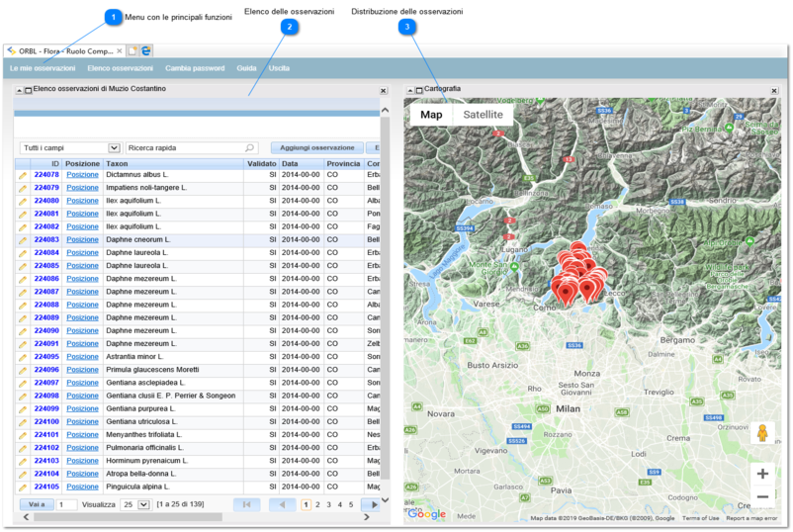Go to previous page of observations
Viewport: 793px width, 532px height.
(x=282, y=504)
